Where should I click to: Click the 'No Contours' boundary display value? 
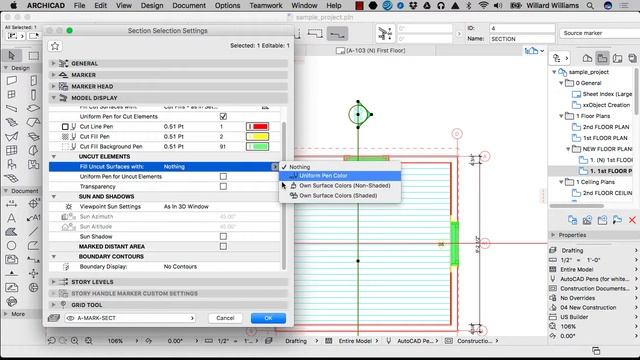click(180, 267)
